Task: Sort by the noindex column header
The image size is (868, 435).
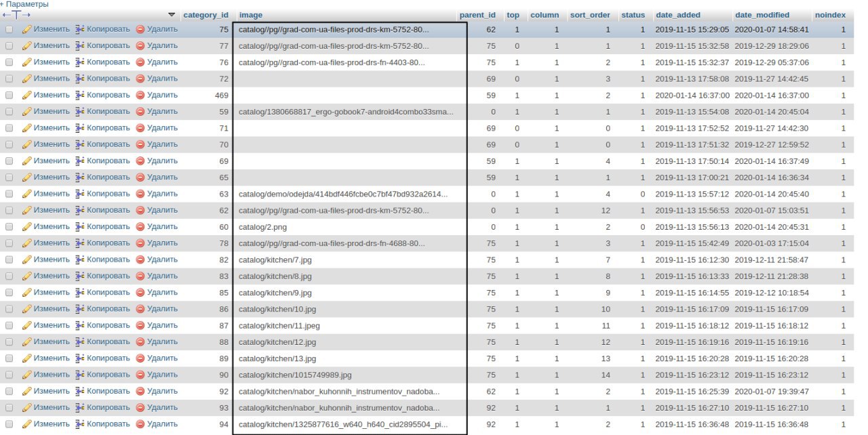Action: tap(830, 15)
